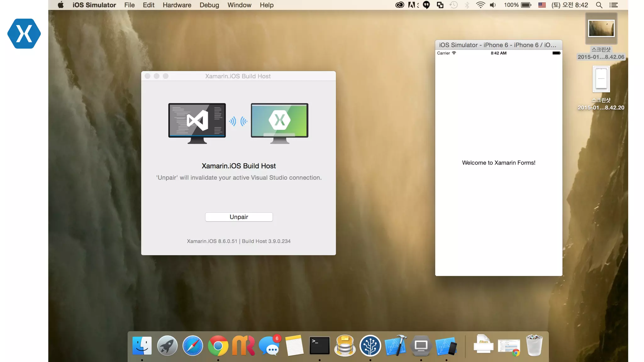Click the Welcome to Xamarin Forms label
The width and height of the screenshot is (644, 362).
[x=498, y=163]
